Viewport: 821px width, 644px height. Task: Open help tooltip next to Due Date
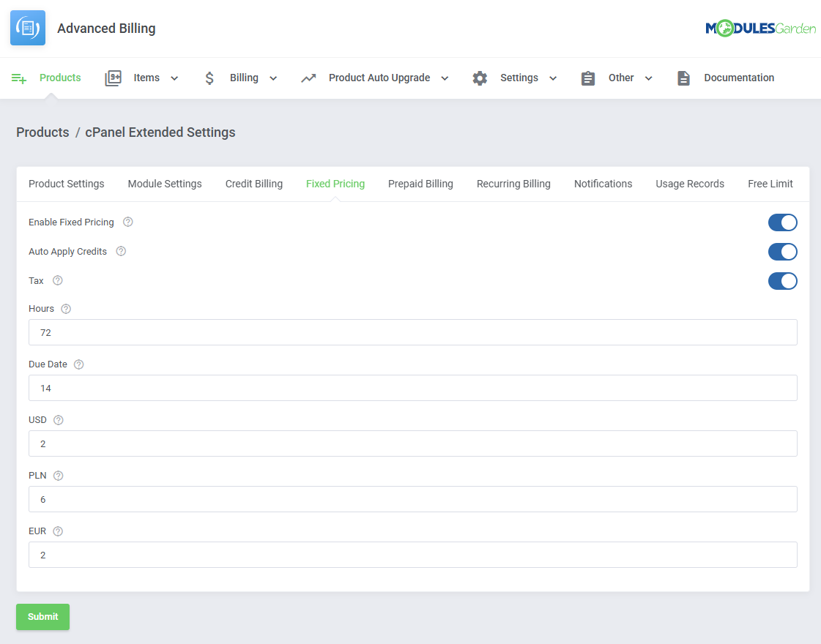[78, 364]
